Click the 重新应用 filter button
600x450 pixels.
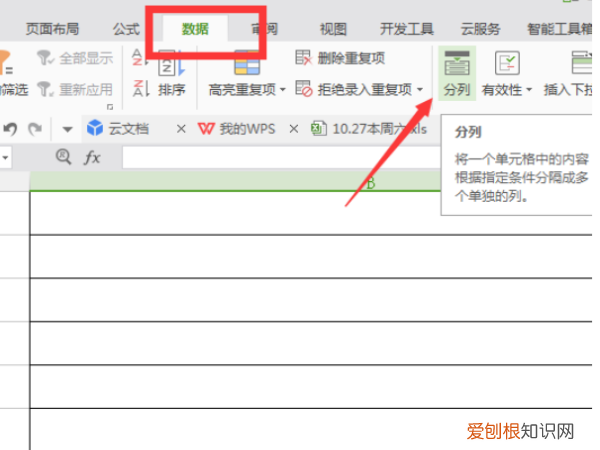click(75, 90)
